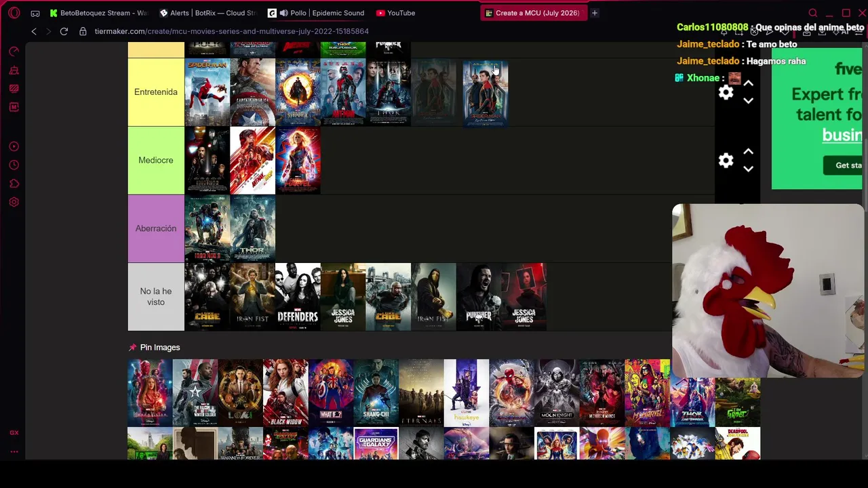868x488 pixels.
Task: Select the Defenders poster in No la he visto
Action: [298, 297]
